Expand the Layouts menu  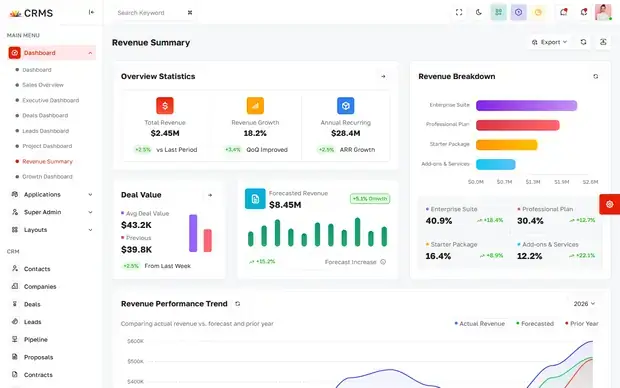pyautogui.click(x=52, y=230)
